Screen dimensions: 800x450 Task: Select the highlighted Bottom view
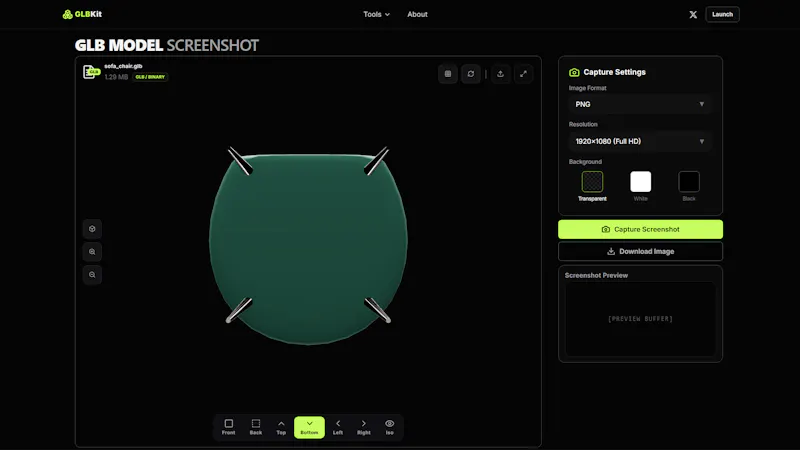pos(309,427)
